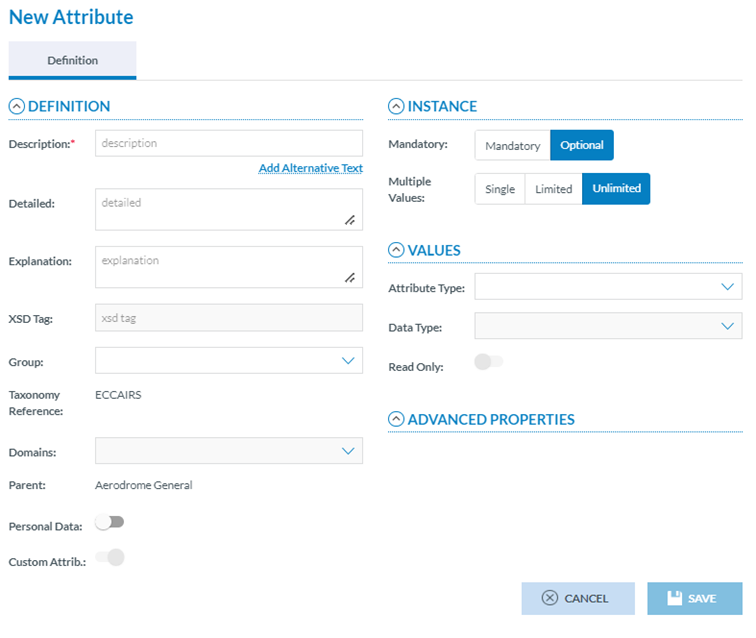Switch to the Definition tab
This screenshot has height=638, width=756.
click(x=72, y=61)
